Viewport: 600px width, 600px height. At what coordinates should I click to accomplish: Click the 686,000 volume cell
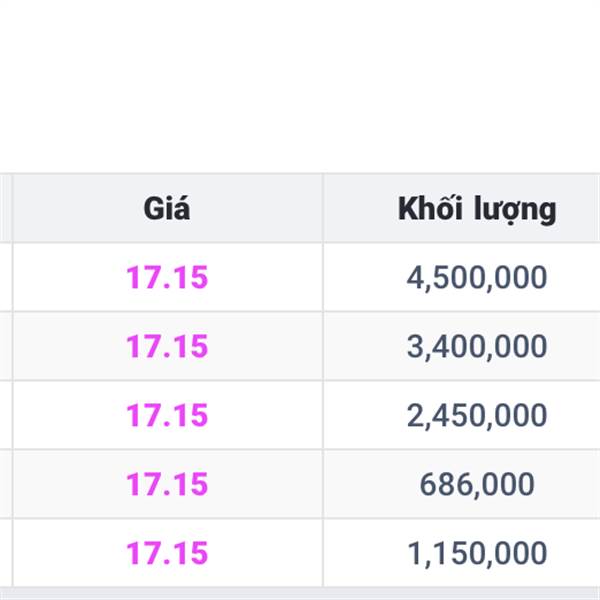coord(477,484)
